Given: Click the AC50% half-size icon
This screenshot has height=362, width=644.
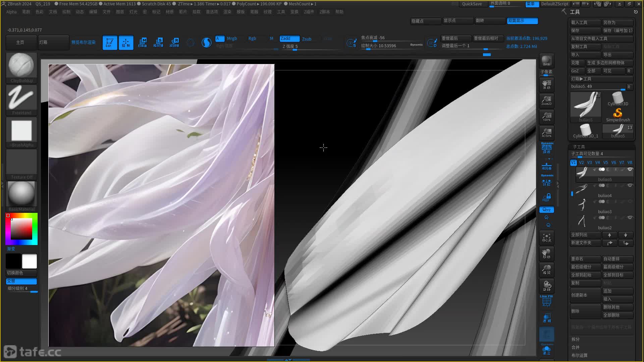Looking at the screenshot, I should click(546, 132).
